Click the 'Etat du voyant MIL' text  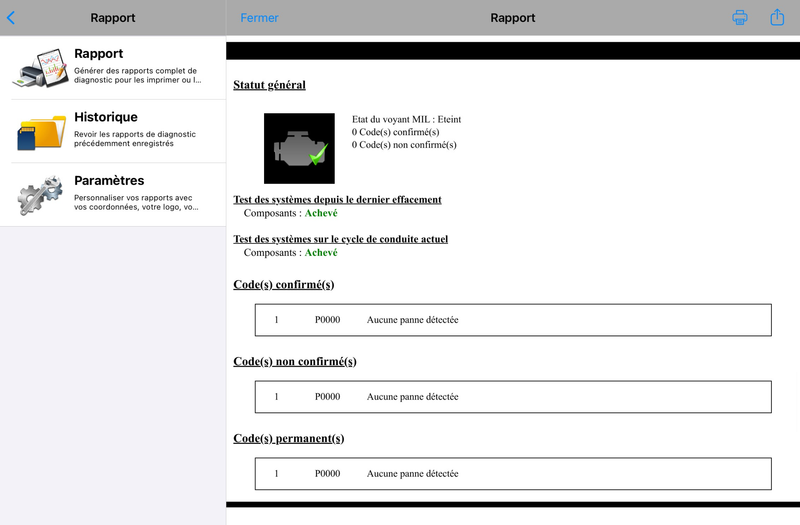406,120
